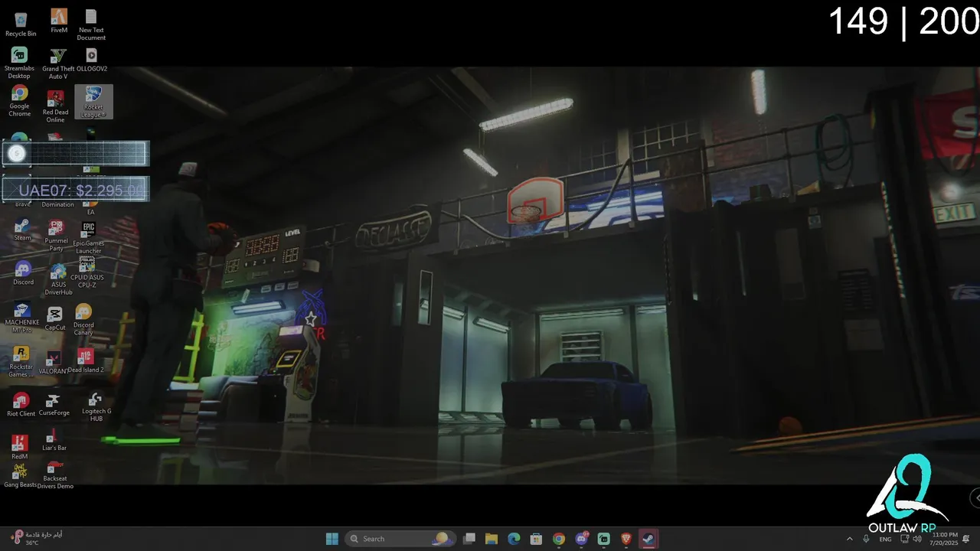
Task: Open the volume tray icon
Action: pyautogui.click(x=917, y=539)
